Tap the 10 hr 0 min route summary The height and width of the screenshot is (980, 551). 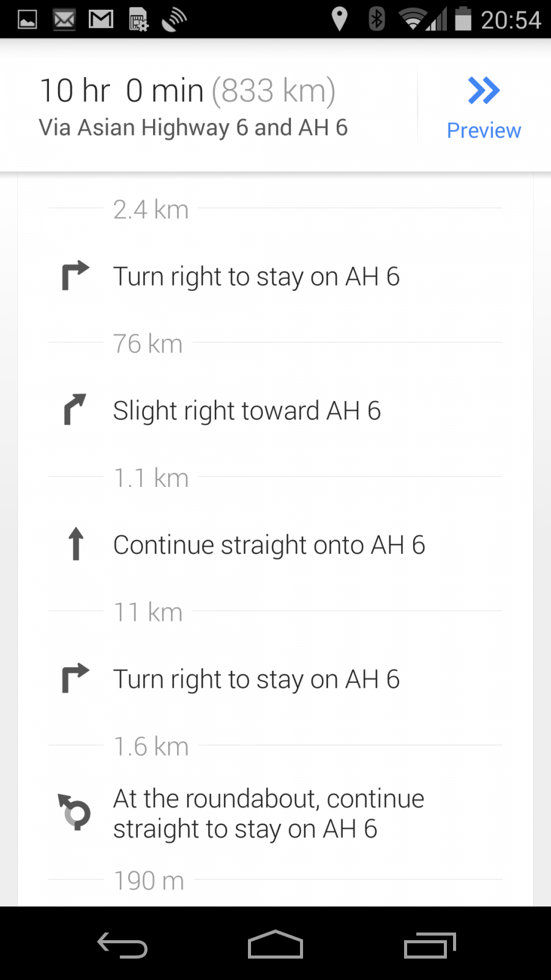point(187,91)
